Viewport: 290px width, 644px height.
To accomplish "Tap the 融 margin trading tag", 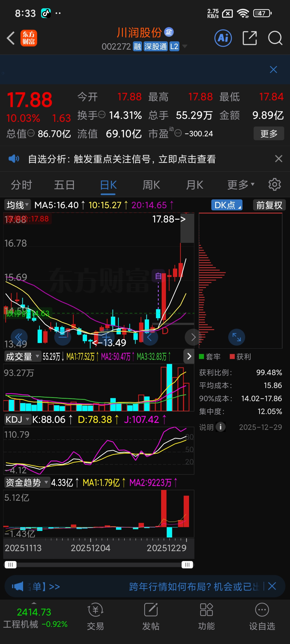I will tap(137, 46).
